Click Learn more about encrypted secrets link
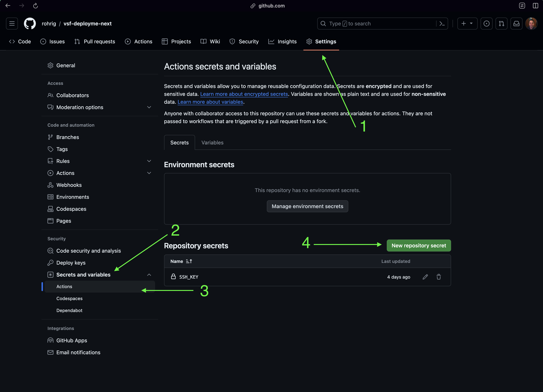Image resolution: width=543 pixels, height=392 pixels. point(244,94)
